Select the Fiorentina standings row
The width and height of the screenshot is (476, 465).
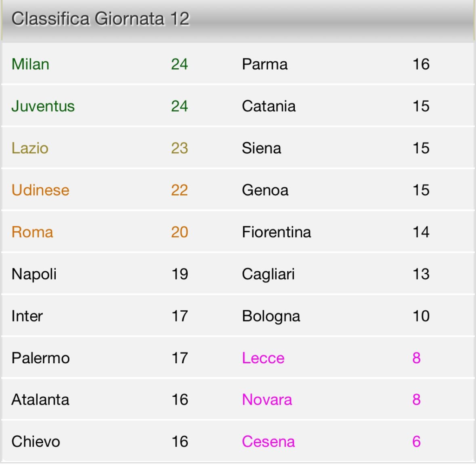pos(276,231)
